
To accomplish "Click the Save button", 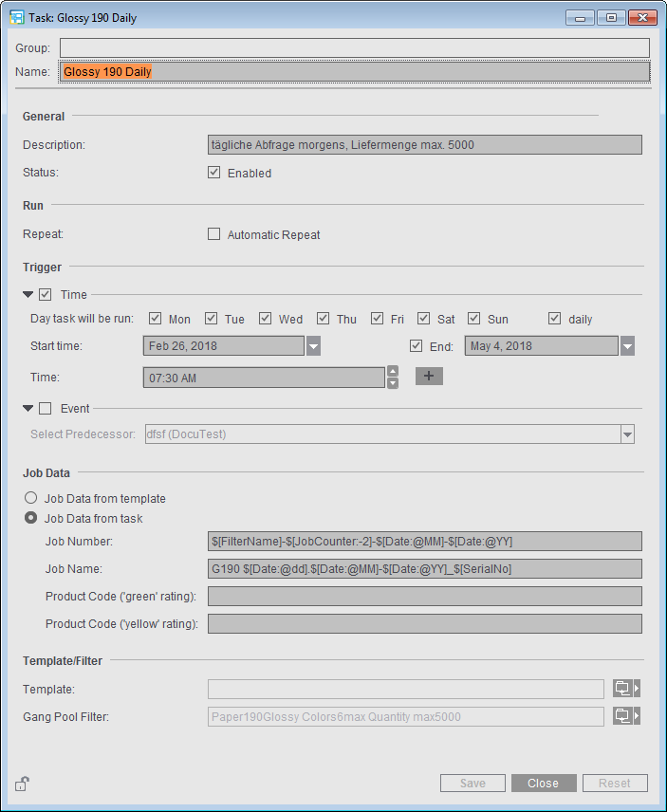I will [472, 784].
